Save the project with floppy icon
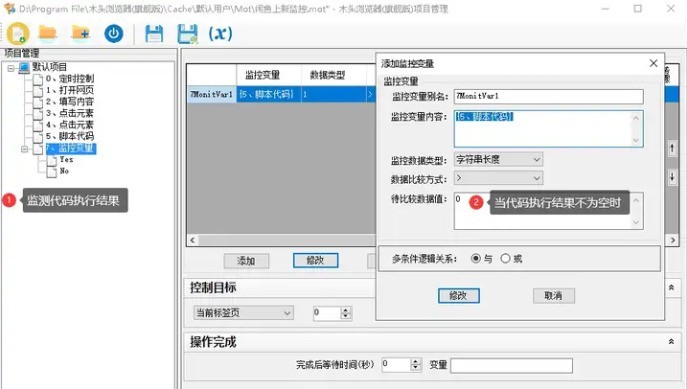 154,34
